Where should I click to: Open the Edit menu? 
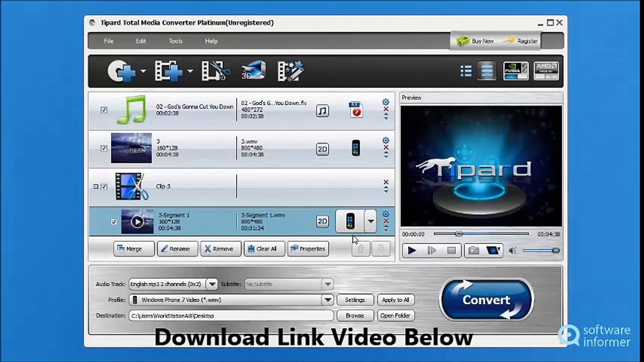(x=141, y=41)
